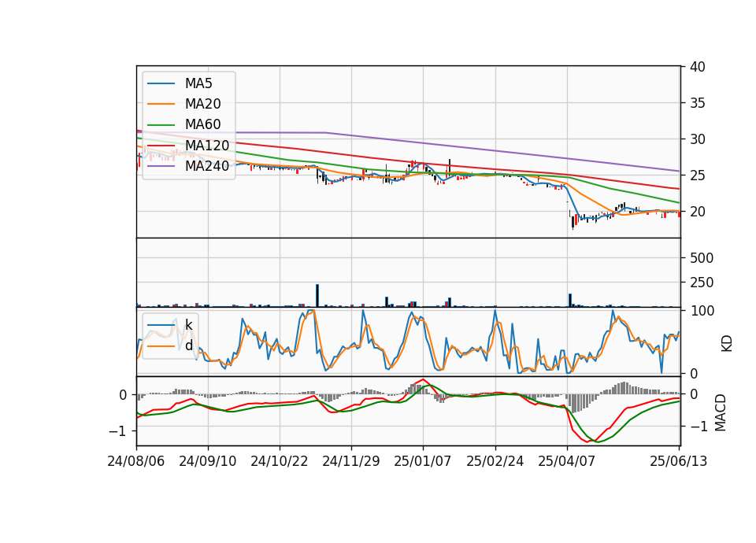Click the price axis value 40
Image resolution: width=756 pixels, height=543 pixels.
[x=697, y=67]
